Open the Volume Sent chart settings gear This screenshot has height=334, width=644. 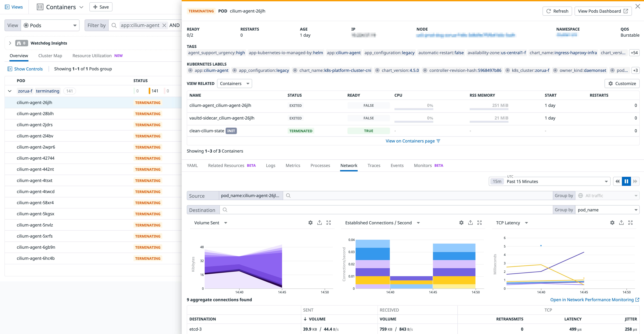coord(310,222)
